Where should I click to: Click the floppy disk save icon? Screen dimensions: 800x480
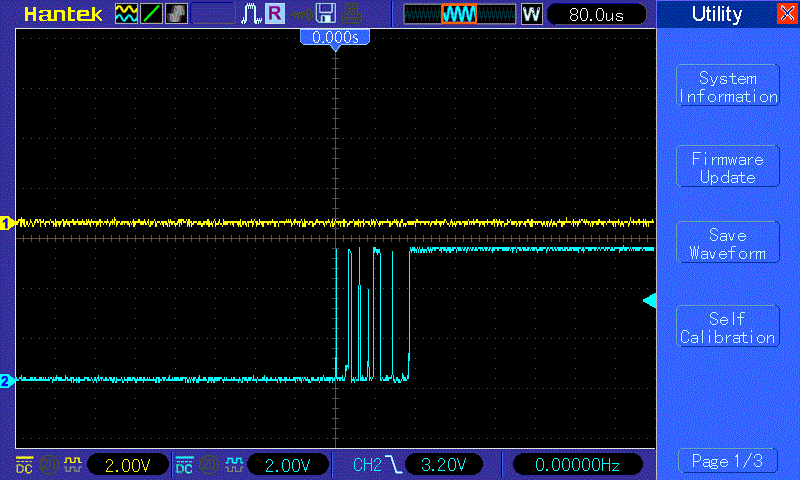[325, 14]
